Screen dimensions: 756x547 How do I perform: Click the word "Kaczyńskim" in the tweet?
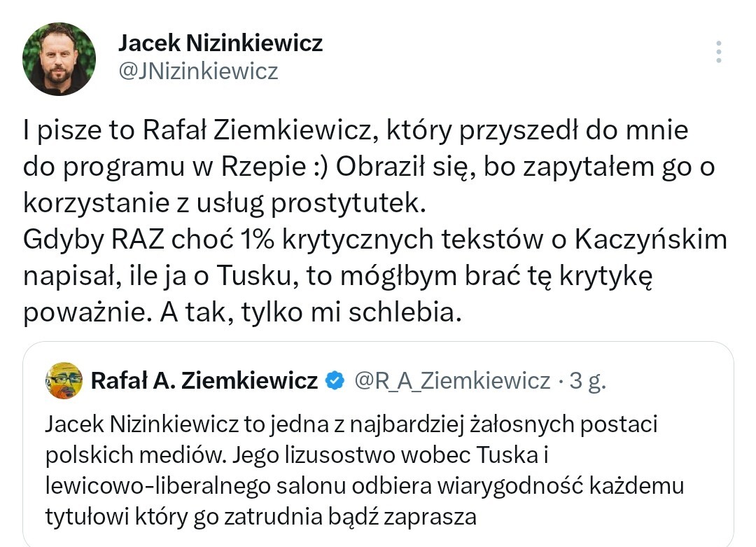[x=650, y=240]
